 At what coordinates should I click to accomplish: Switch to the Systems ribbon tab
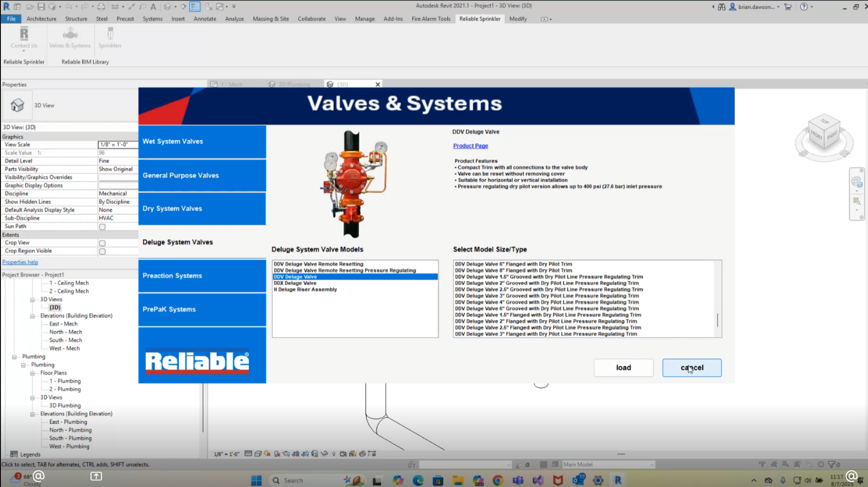[x=152, y=19]
